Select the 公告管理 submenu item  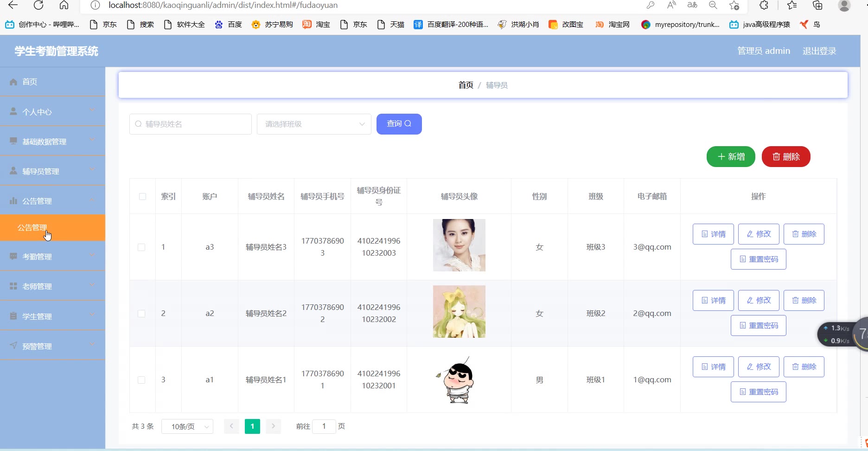pyautogui.click(x=32, y=227)
